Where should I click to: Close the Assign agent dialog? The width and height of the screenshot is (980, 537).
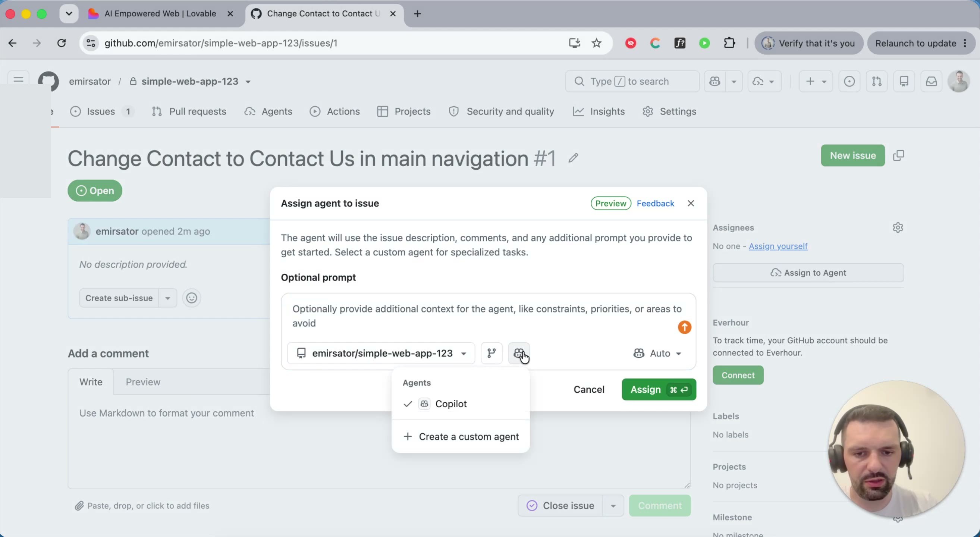(x=691, y=204)
